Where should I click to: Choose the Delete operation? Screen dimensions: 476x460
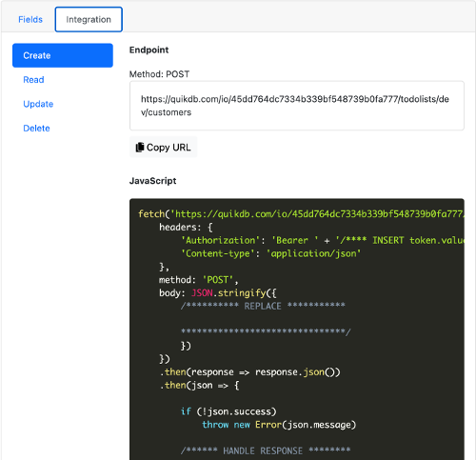[x=36, y=129]
